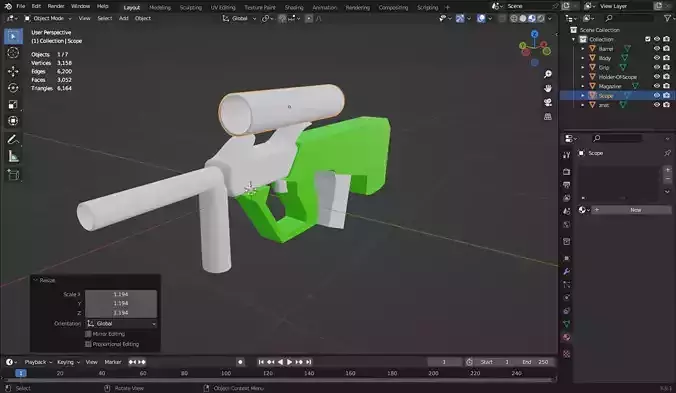Collapse the Resize operator panel
This screenshot has width=676, height=393.
point(35,281)
